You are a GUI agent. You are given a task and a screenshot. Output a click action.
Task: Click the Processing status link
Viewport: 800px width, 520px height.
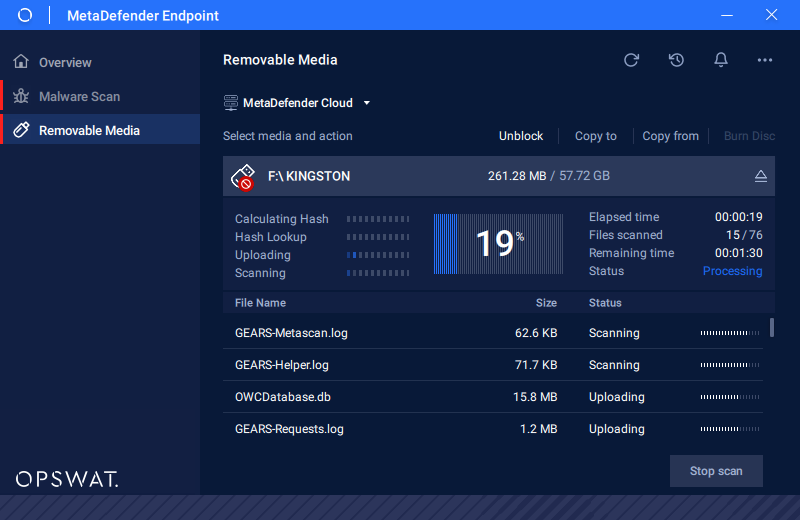tap(732, 271)
